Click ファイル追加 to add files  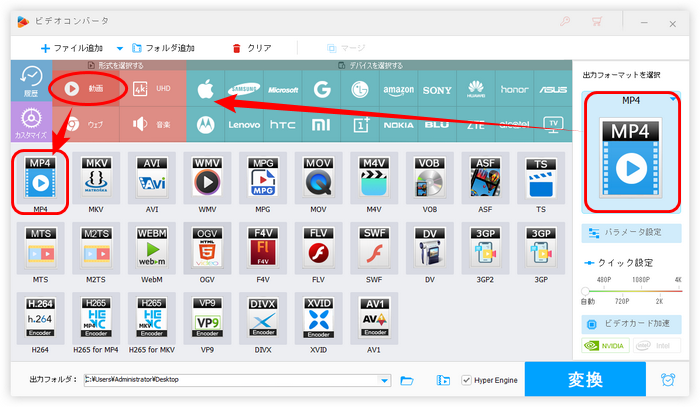71,48
